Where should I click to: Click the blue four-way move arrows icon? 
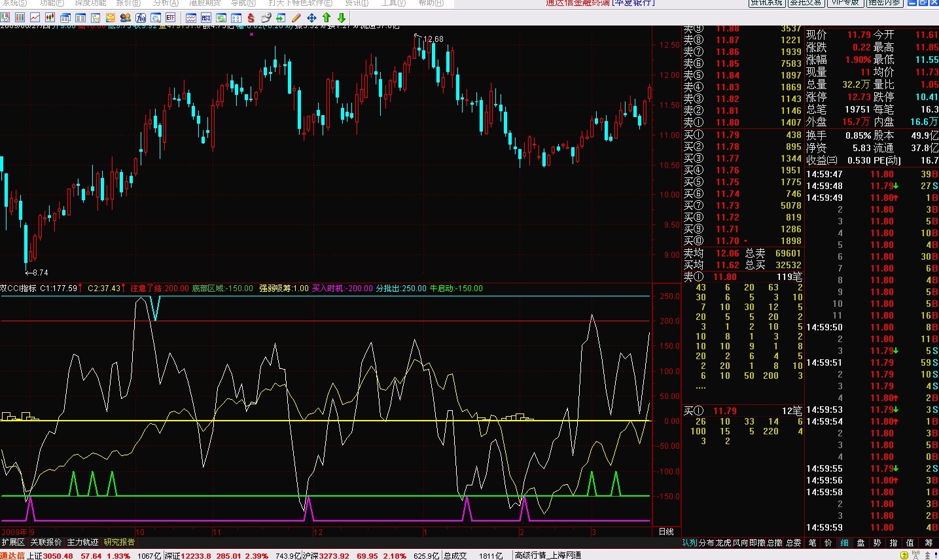point(311,18)
